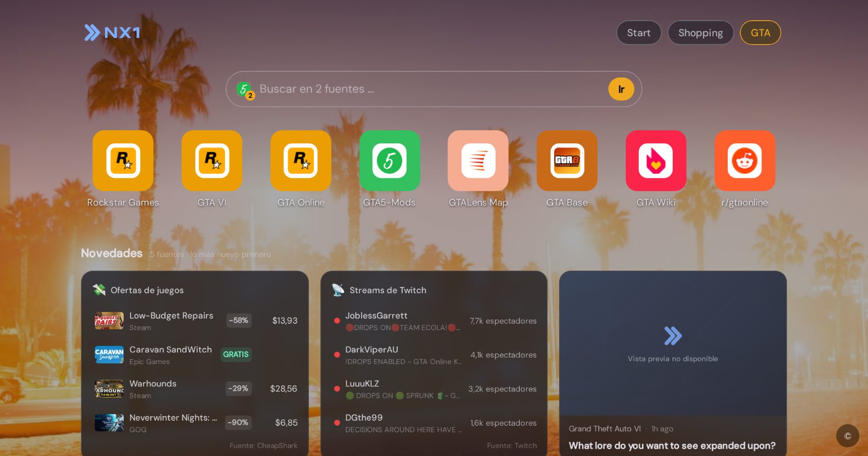The height and width of the screenshot is (456, 868).
Task: Click the live red dot beside LuuuKLZ
Action: click(x=337, y=389)
